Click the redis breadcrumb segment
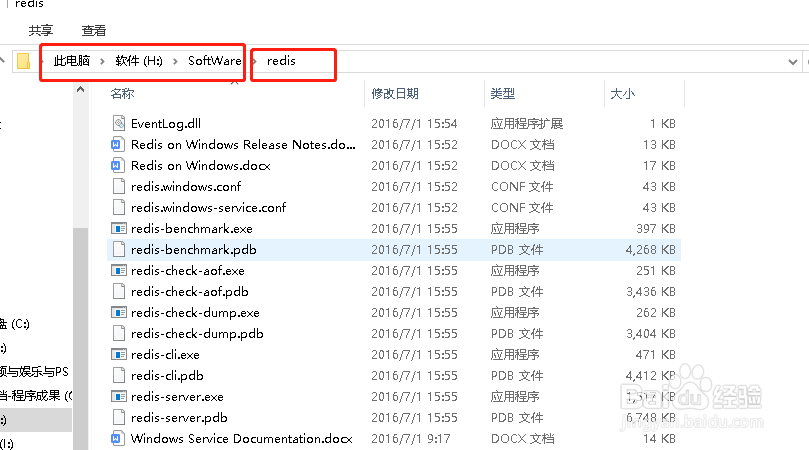 click(x=281, y=61)
